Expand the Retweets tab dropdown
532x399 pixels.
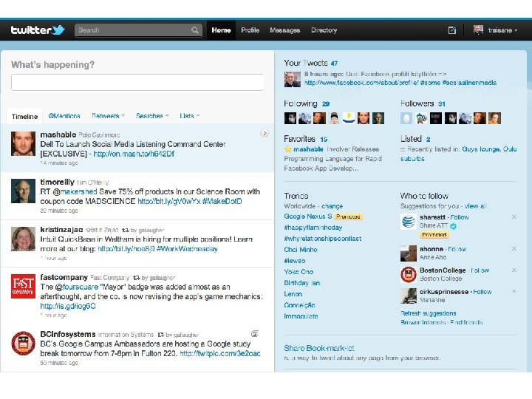pos(123,116)
